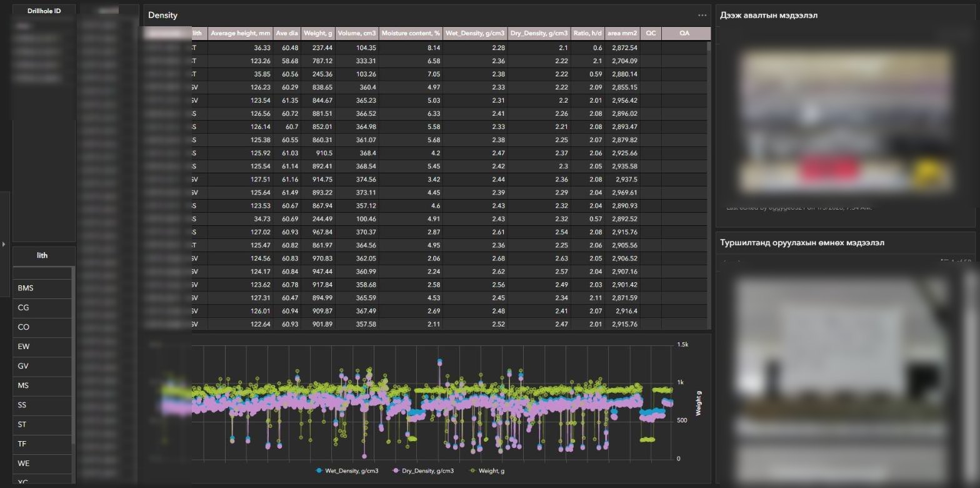Viewport: 980px width, 488px height.
Task: Select the 374.56 volume cell
Action: [357, 180]
